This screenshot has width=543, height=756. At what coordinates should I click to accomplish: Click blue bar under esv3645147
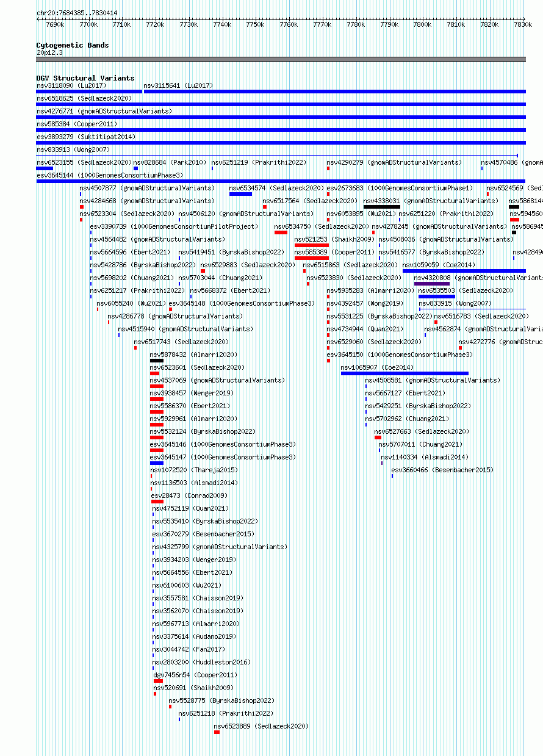tap(157, 463)
